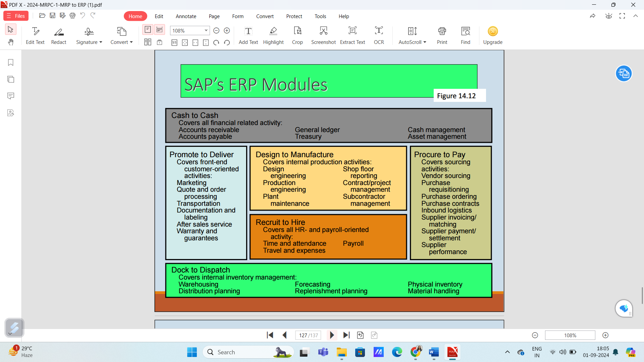Open the Bookmarks sidebar panel
644x362 pixels.
(x=11, y=63)
